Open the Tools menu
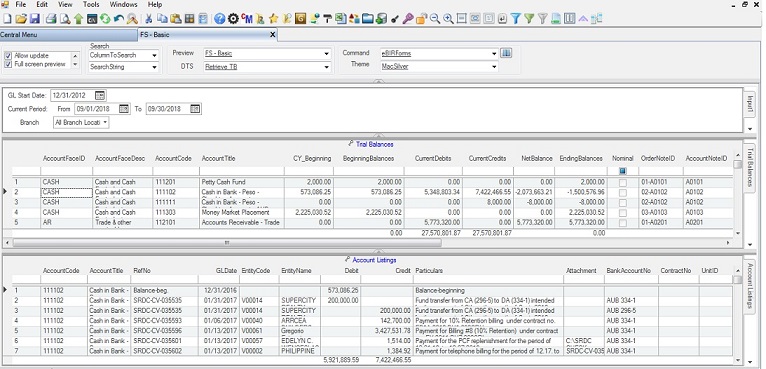766x369 pixels. point(91,4)
